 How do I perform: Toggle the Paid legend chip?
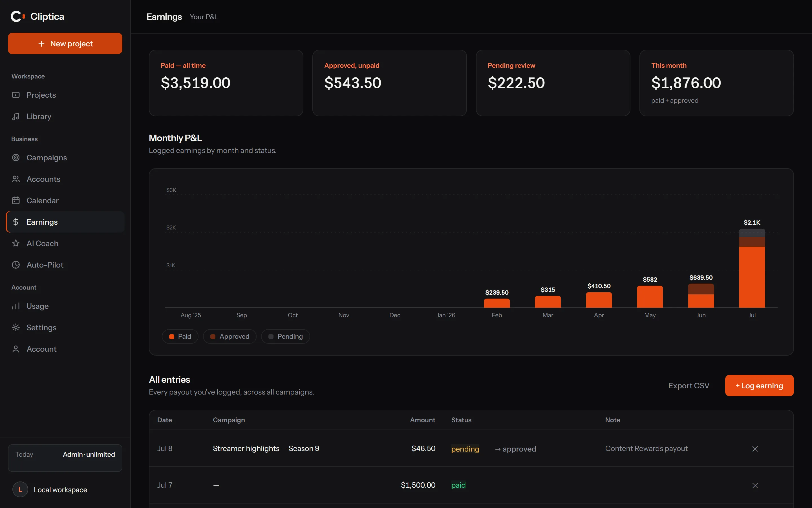coord(180,336)
